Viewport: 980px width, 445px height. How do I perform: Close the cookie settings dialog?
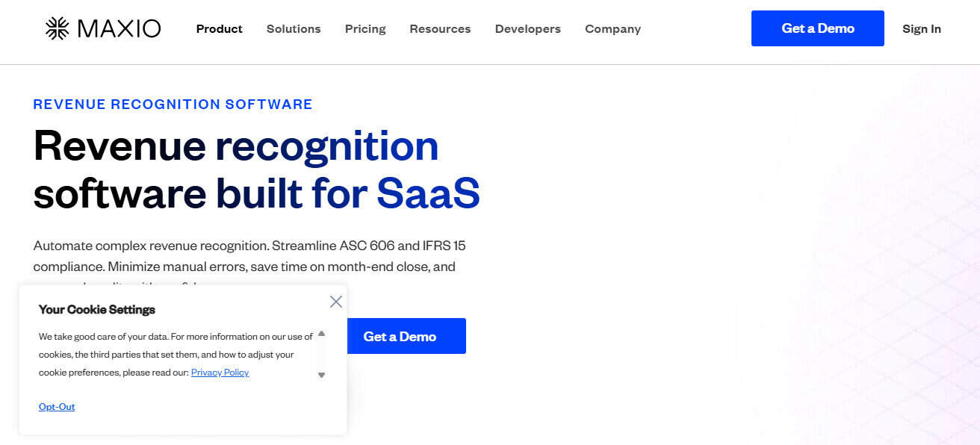pos(335,301)
